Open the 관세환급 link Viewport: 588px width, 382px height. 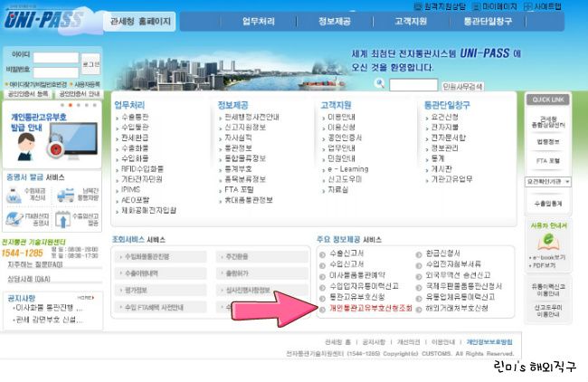point(135,138)
